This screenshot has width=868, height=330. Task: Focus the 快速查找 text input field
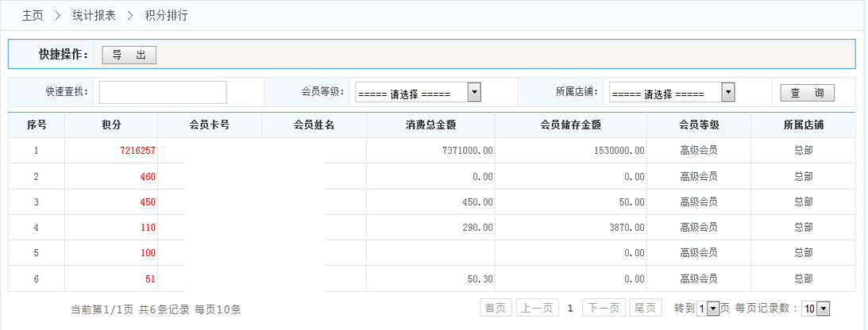coord(163,93)
